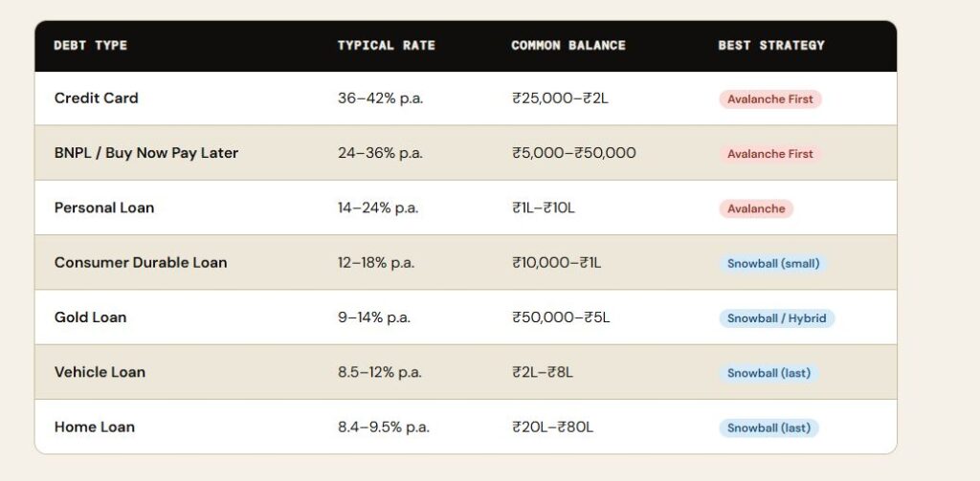This screenshot has width=980, height=481.
Task: Select the Vehicle Loan row label
Action: (x=100, y=372)
